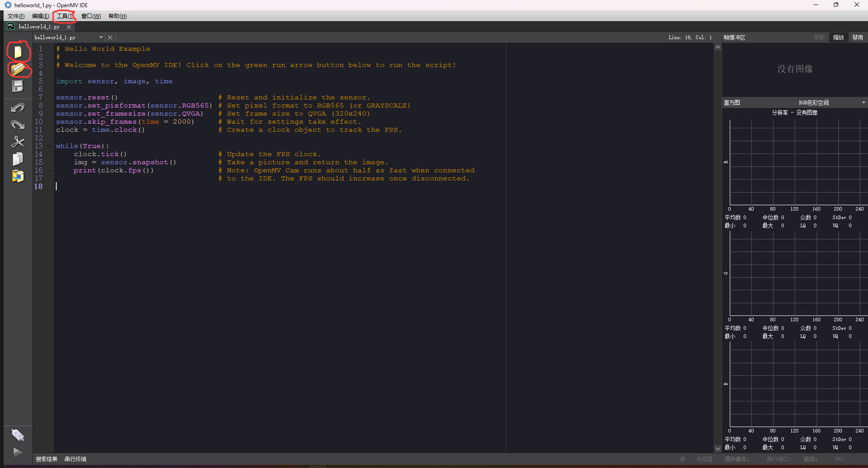Close the document with the X beside the dropdown
Image resolution: width=868 pixels, height=468 pixels.
pos(110,37)
